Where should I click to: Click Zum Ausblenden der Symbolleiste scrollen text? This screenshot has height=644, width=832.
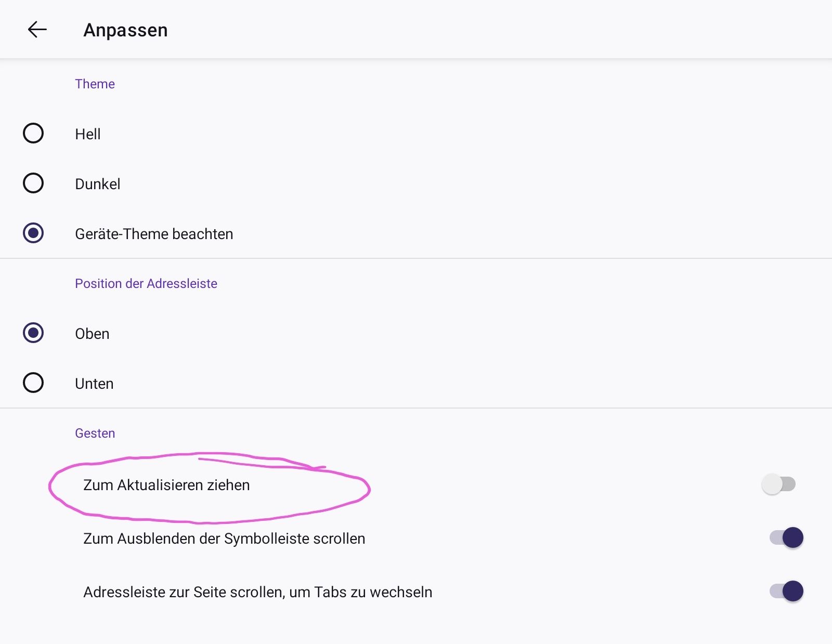coord(224,538)
